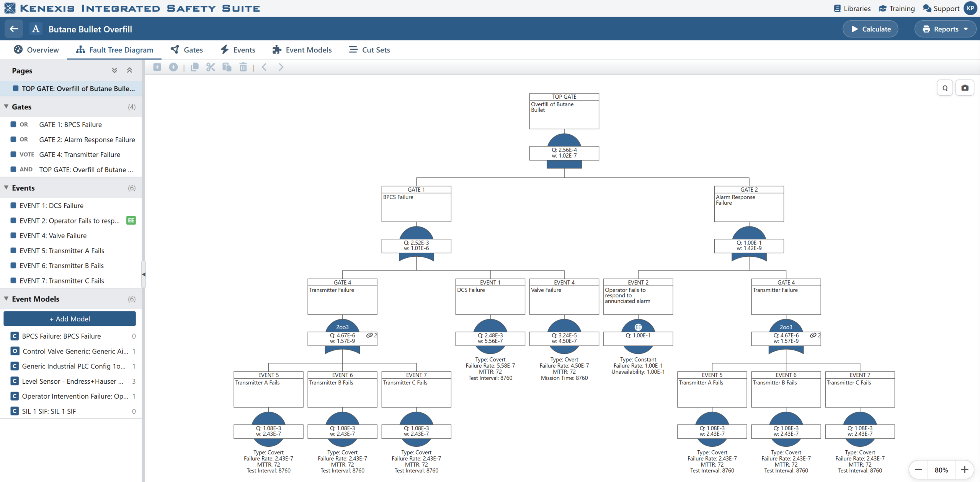This screenshot has width=980, height=482.
Task: Open the Reports dropdown
Action: point(945,29)
